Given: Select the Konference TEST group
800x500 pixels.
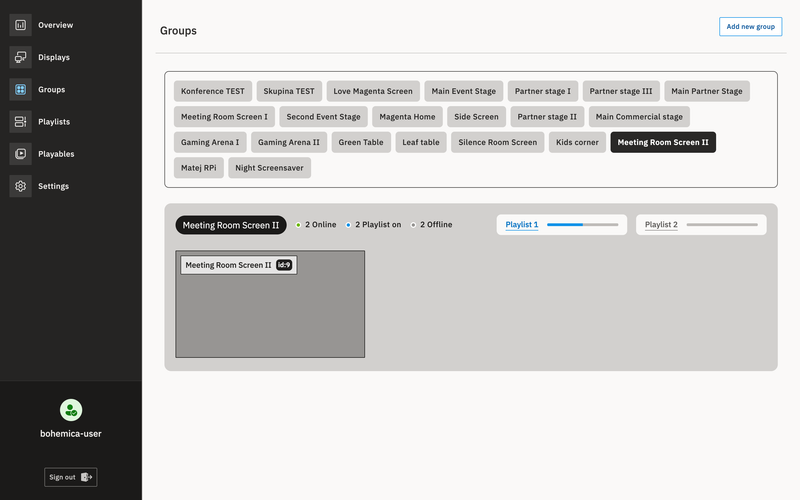Looking at the screenshot, I should pos(213,91).
